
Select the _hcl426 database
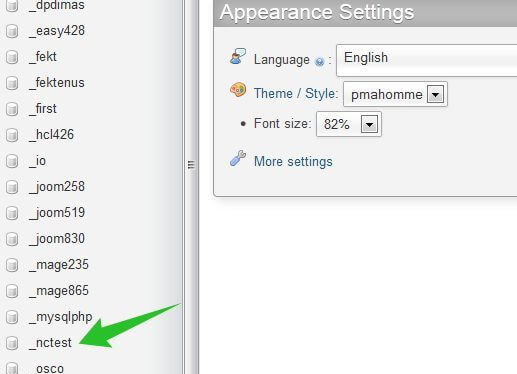[51, 135]
